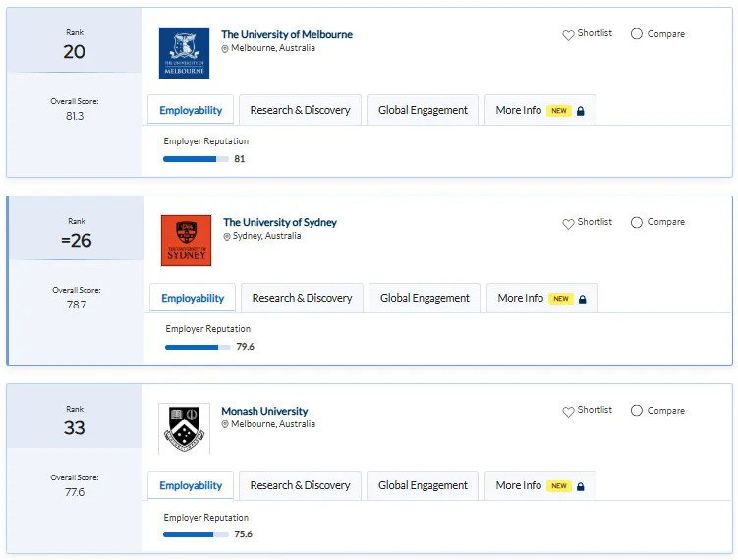The width and height of the screenshot is (738, 560).
Task: Click the heart Shortlist icon for University of Melbourne
Action: 568,34
